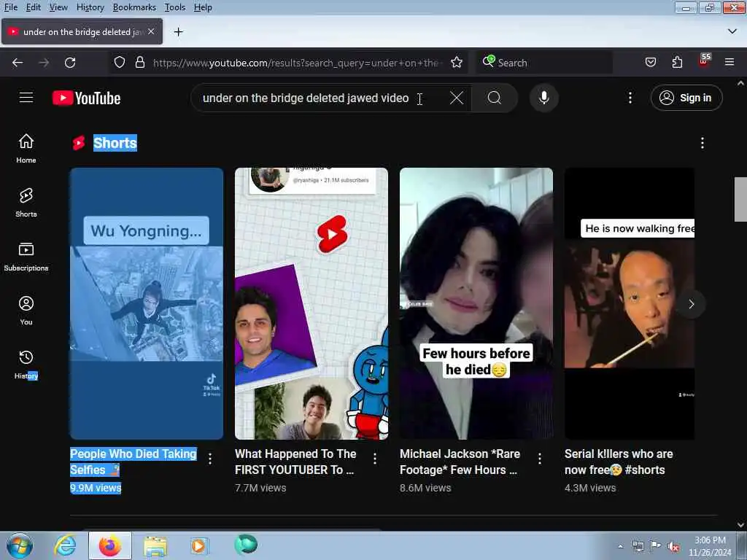Open He is now walking free thumbnail

pos(630,303)
